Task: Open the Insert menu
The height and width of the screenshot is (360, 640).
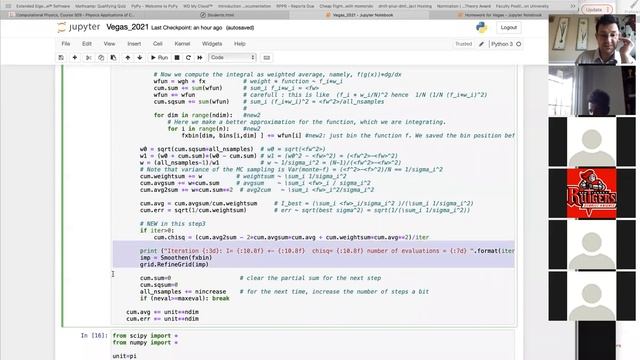Action: click(x=134, y=44)
